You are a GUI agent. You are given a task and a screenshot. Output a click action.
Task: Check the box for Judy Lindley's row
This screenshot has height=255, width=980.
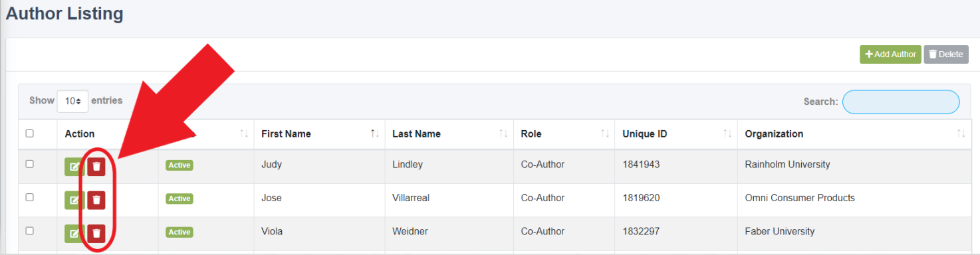(29, 164)
